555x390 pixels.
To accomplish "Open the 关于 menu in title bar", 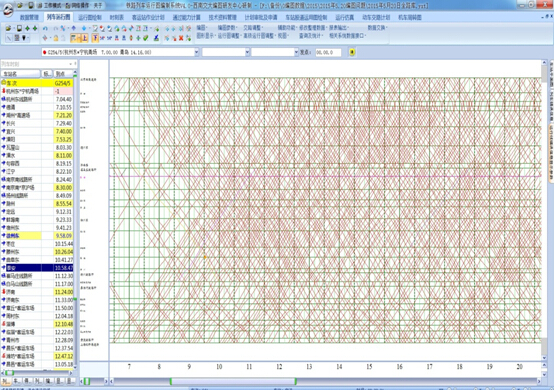I will 97,5.
